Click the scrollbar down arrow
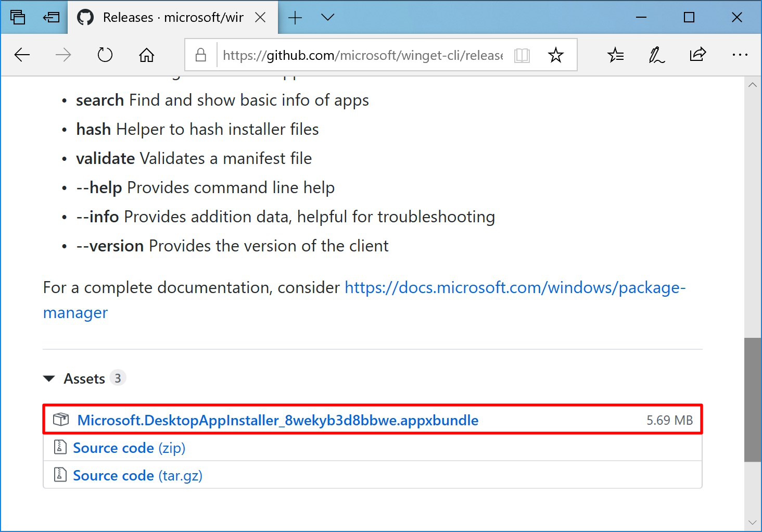762x532 pixels. (x=752, y=522)
